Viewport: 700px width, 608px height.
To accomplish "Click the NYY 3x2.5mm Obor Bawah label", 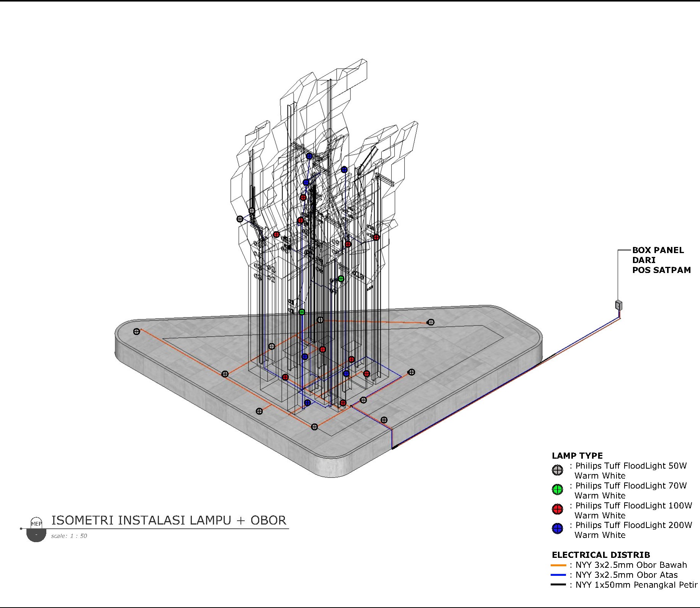I will tap(631, 565).
